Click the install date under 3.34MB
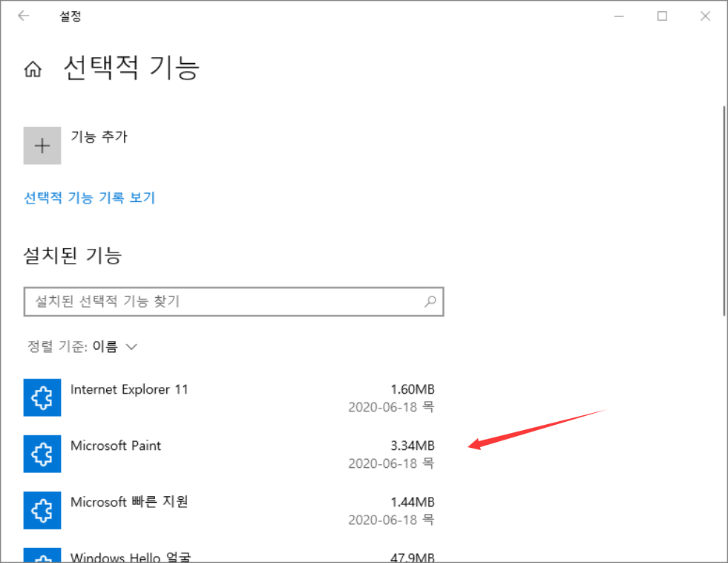 click(391, 463)
